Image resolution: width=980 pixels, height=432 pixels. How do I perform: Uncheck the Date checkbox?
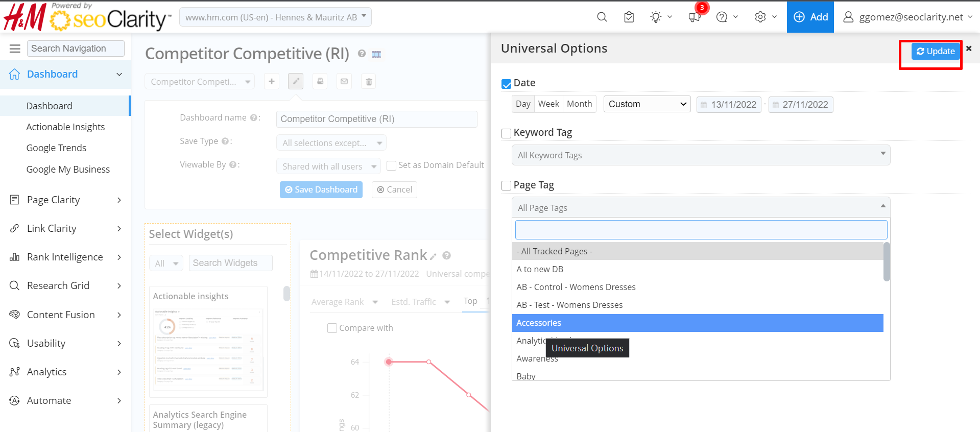(x=507, y=84)
